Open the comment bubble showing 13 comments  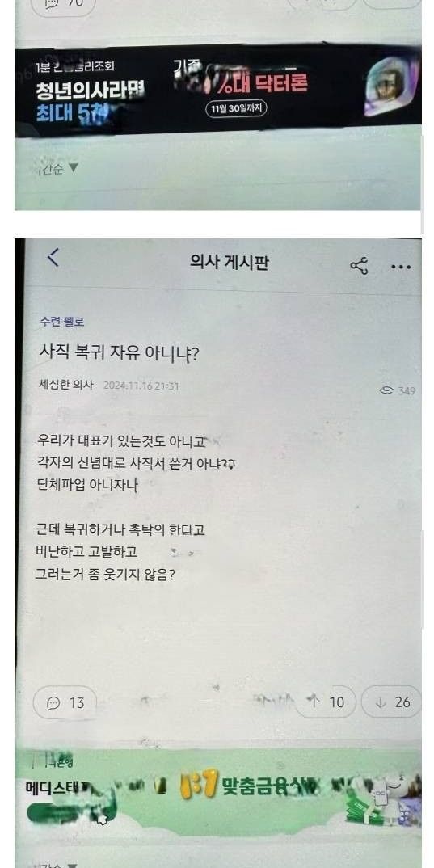pyautogui.click(x=65, y=703)
